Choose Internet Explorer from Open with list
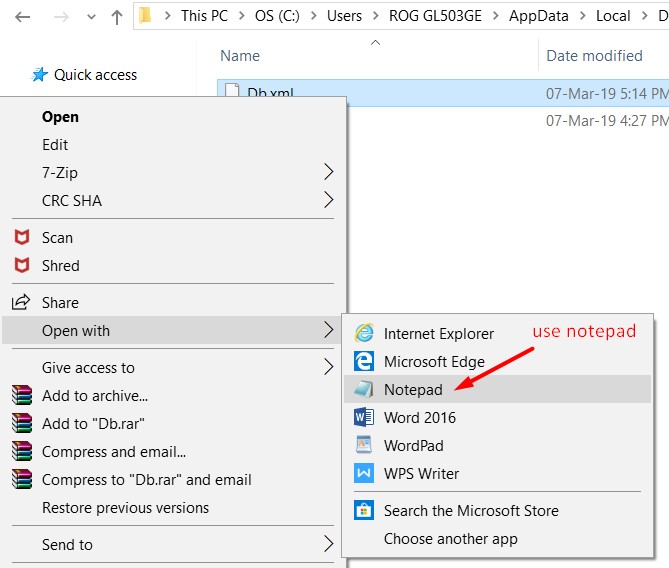 click(438, 334)
